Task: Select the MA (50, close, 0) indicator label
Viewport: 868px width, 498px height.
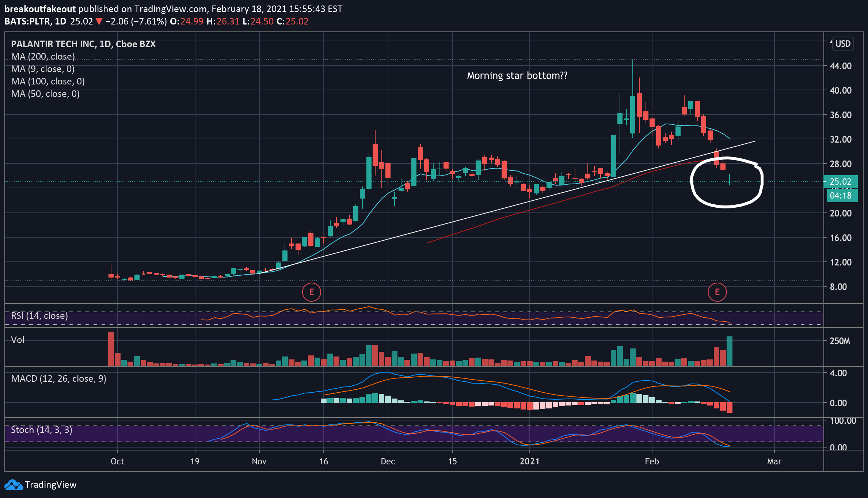Action: [45, 94]
